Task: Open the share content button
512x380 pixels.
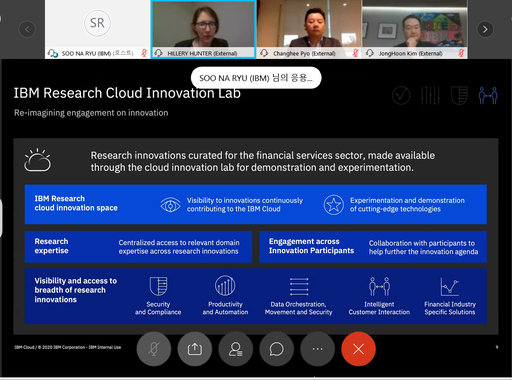Action: [x=195, y=349]
